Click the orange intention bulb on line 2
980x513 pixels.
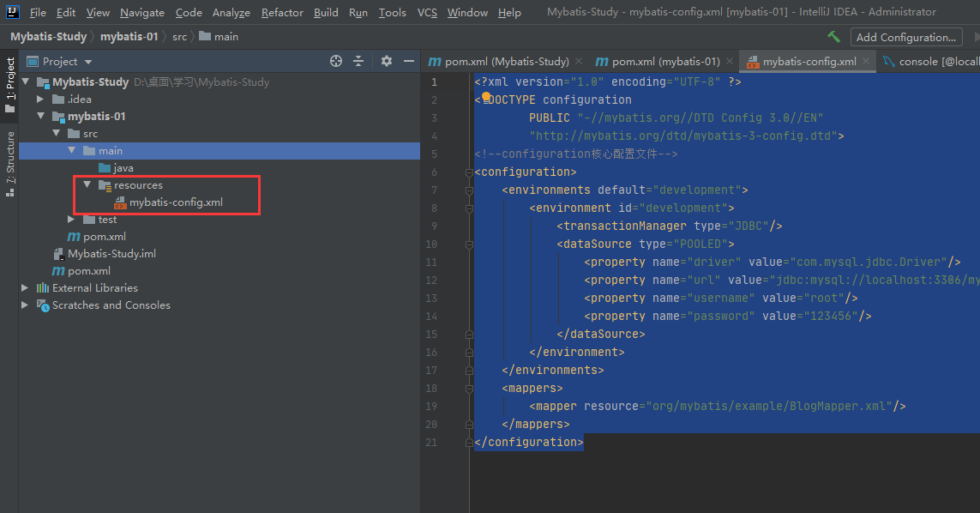[x=486, y=96]
